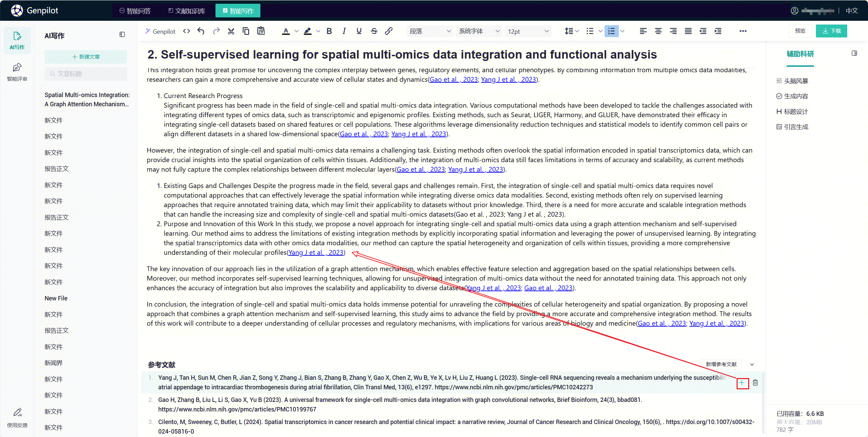Collapse the 辅助科研 right panel
Viewport: 868px width, 437px height.
[854, 53]
